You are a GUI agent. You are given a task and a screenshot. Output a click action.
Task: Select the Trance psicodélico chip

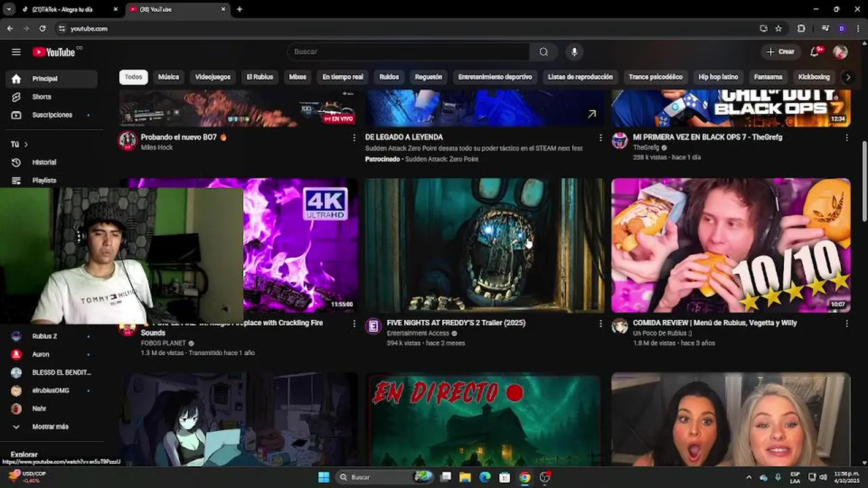tap(656, 77)
